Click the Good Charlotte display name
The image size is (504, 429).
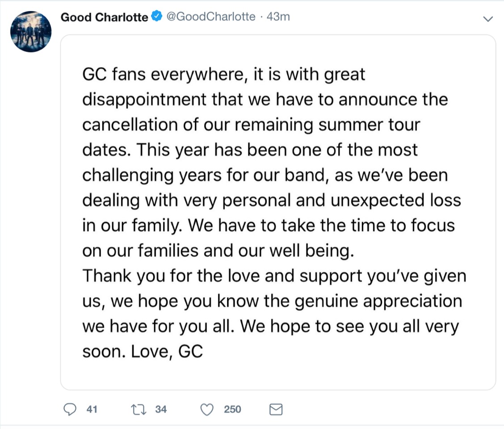(x=104, y=17)
